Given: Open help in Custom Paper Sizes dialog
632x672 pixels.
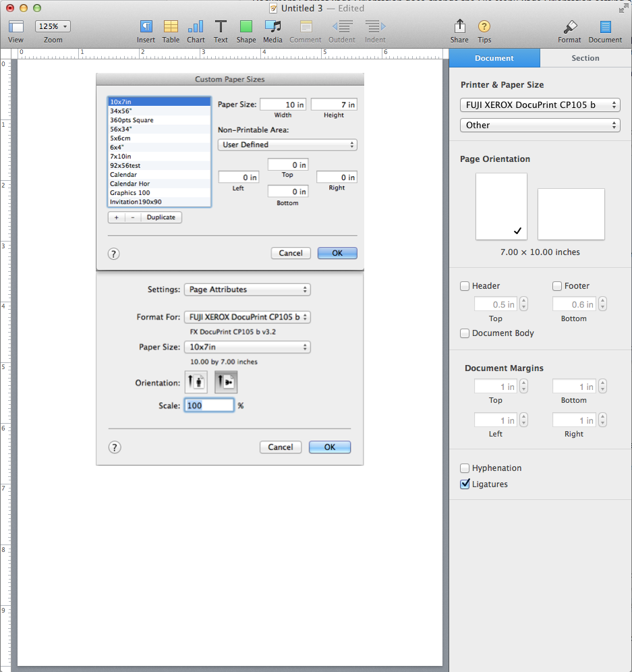Looking at the screenshot, I should coord(113,254).
